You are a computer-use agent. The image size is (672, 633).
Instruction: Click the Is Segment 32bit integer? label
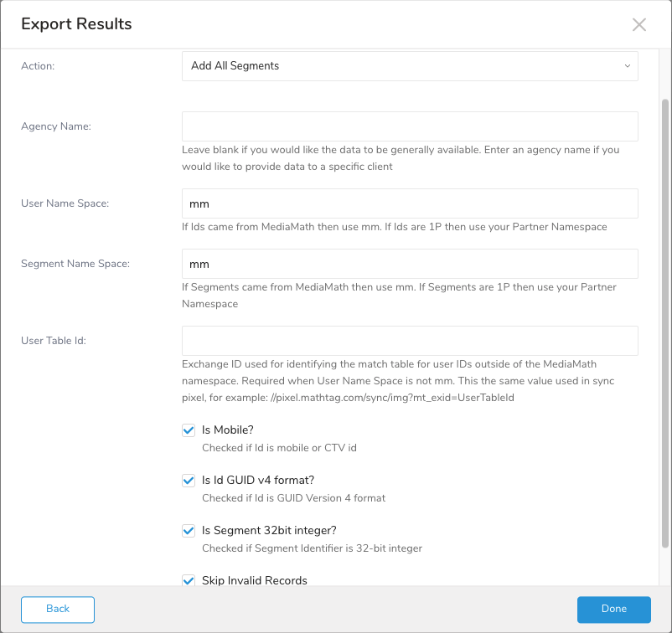tap(268, 531)
